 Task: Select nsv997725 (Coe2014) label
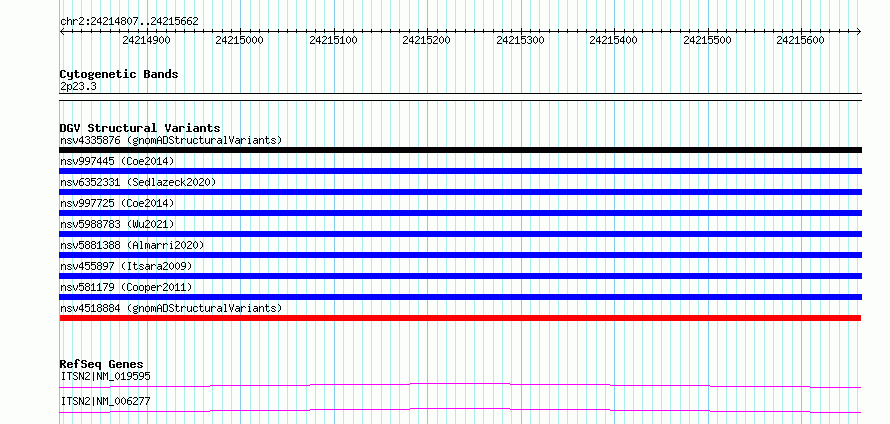coord(117,203)
